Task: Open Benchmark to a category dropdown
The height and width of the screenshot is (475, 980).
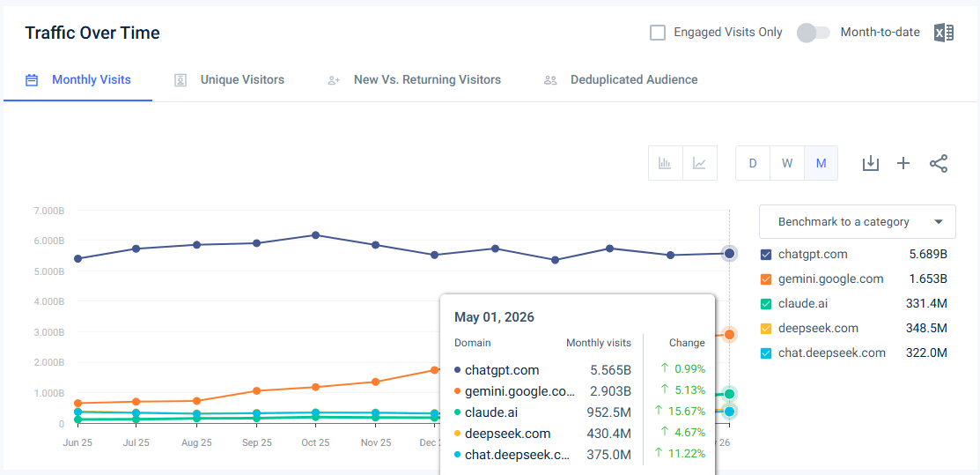Action: (858, 221)
